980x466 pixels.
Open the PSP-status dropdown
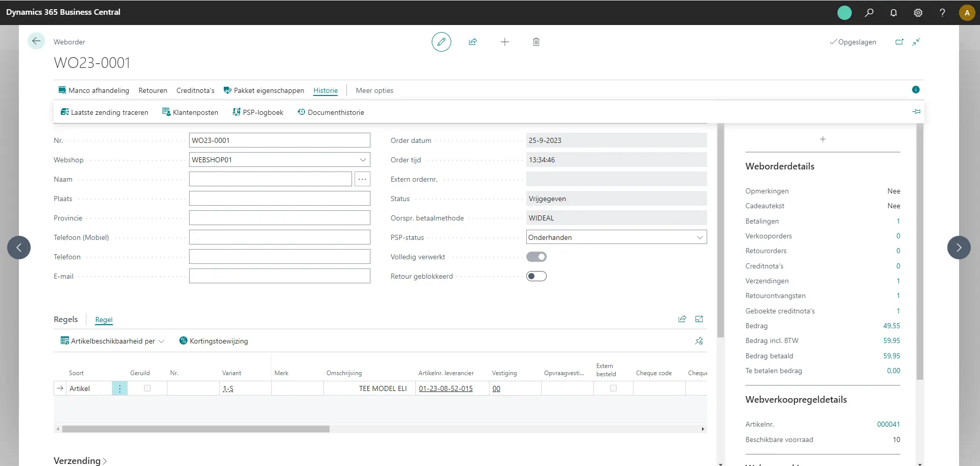[x=699, y=237]
